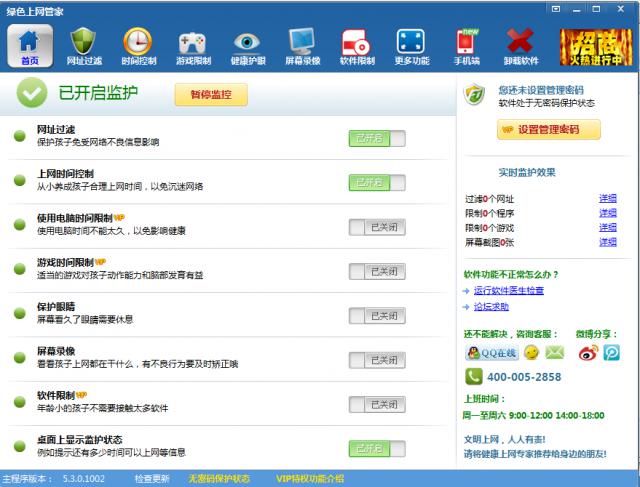Click the green 已开启监护 check icon
This screenshot has height=487, width=640.
coord(32,93)
